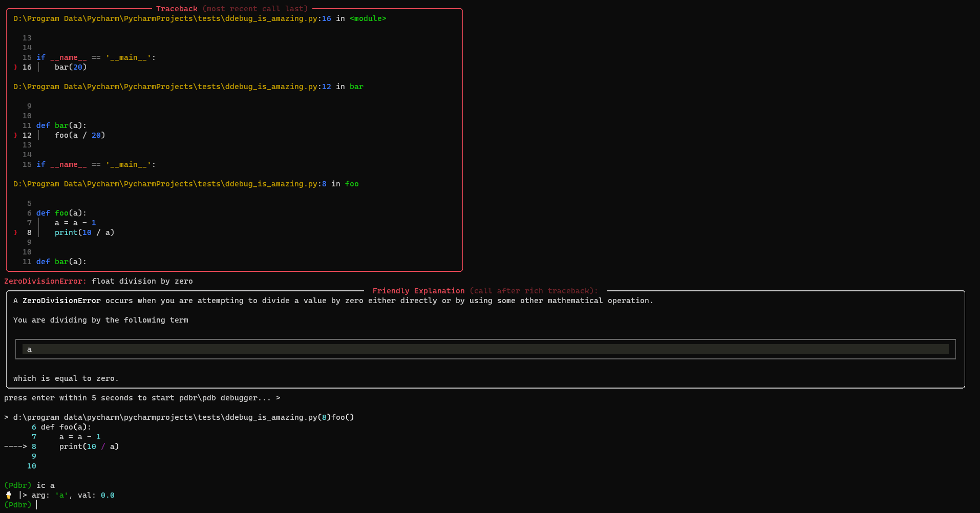Click the green (Pdbr) prompt symbol
The height and width of the screenshot is (513, 980).
point(18,485)
